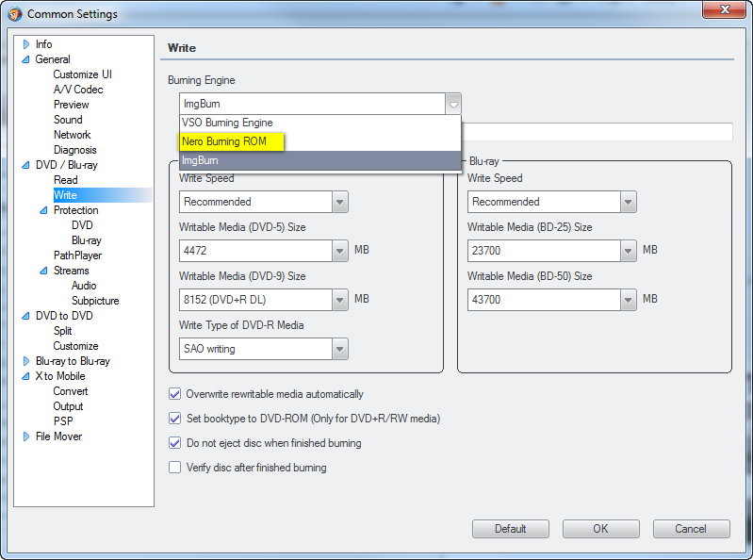
Task: Select DVD under Protection
Action: click(x=82, y=225)
